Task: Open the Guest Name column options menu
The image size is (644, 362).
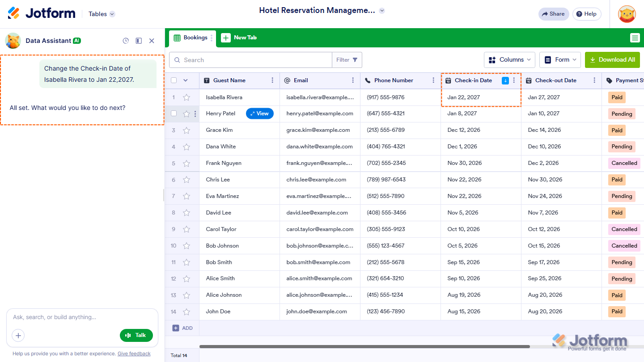Action: tap(272, 80)
